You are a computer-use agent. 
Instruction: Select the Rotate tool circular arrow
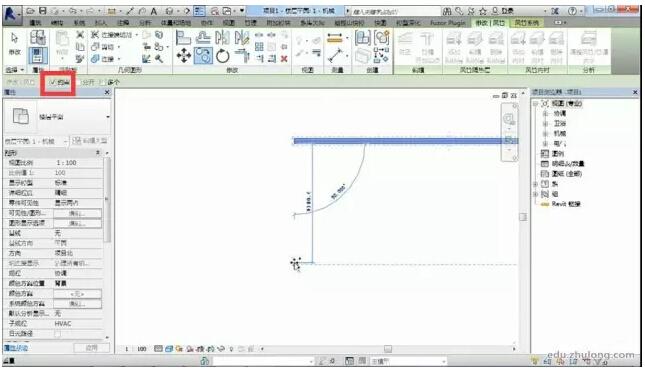[x=223, y=56]
